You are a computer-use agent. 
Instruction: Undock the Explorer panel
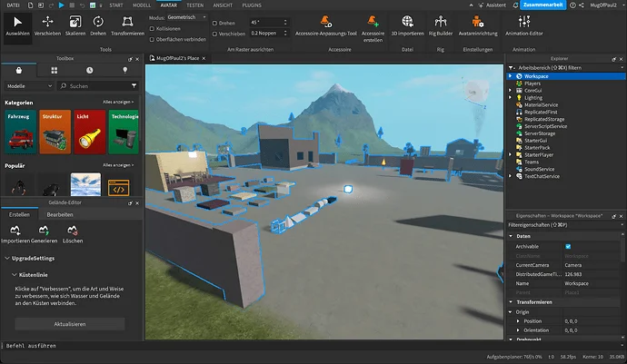[613, 59]
